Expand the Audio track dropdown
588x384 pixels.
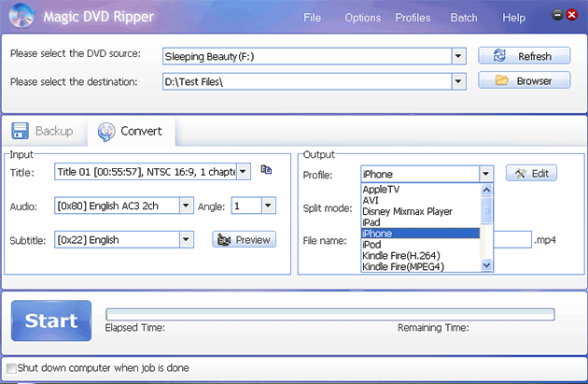pos(188,206)
